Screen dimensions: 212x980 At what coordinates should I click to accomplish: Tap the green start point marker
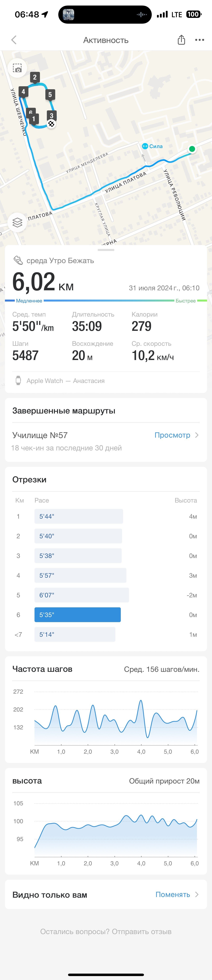(192, 149)
